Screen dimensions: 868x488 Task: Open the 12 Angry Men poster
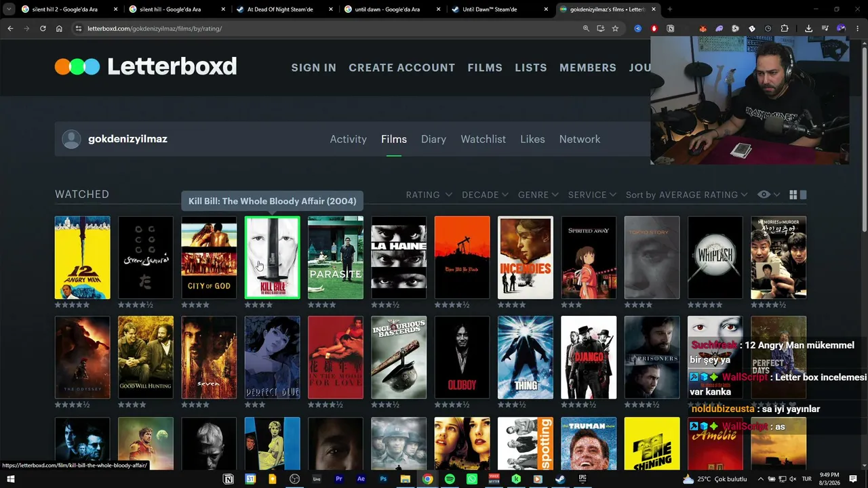pyautogui.click(x=82, y=258)
